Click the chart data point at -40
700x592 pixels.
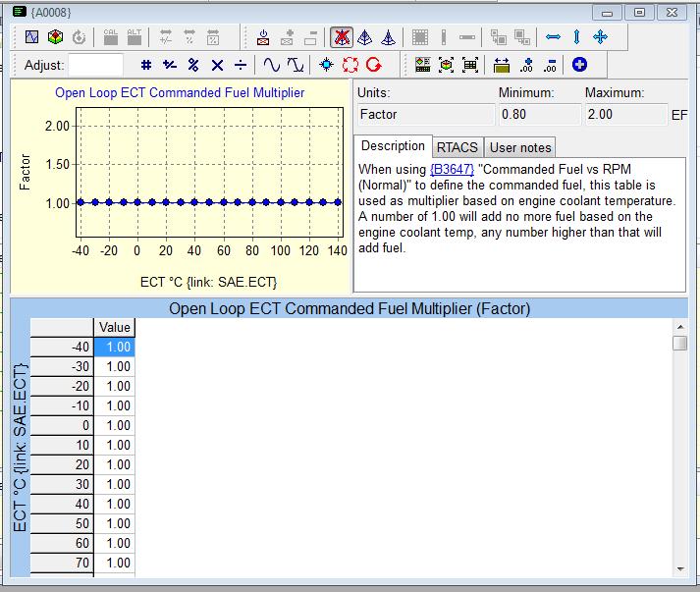coord(81,202)
